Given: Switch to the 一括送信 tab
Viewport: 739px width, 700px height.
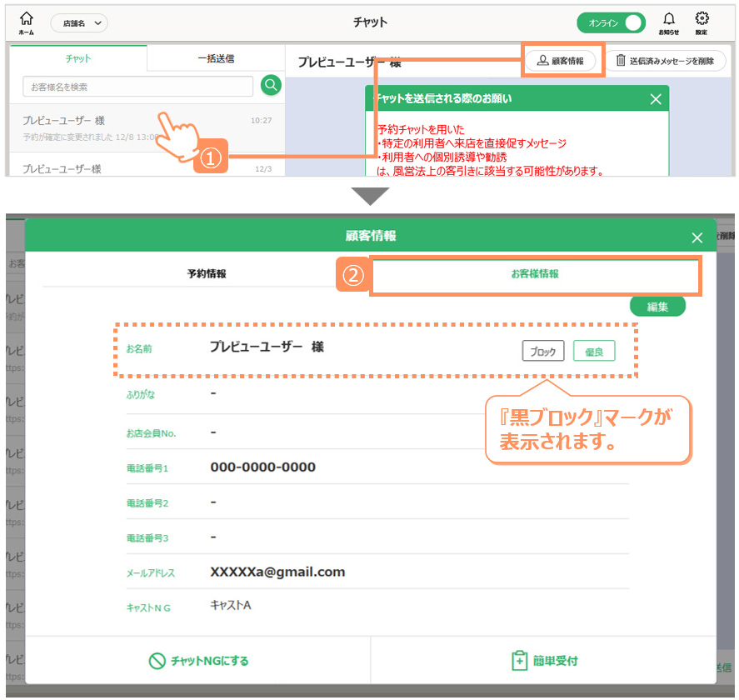Looking at the screenshot, I should (x=216, y=58).
